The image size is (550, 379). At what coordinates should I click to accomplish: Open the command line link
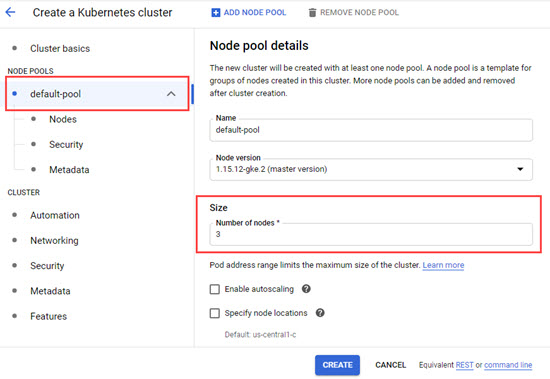coord(508,365)
